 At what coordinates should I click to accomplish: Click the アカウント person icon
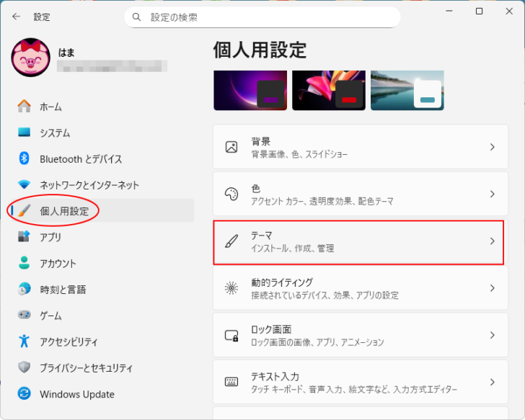coord(24,263)
